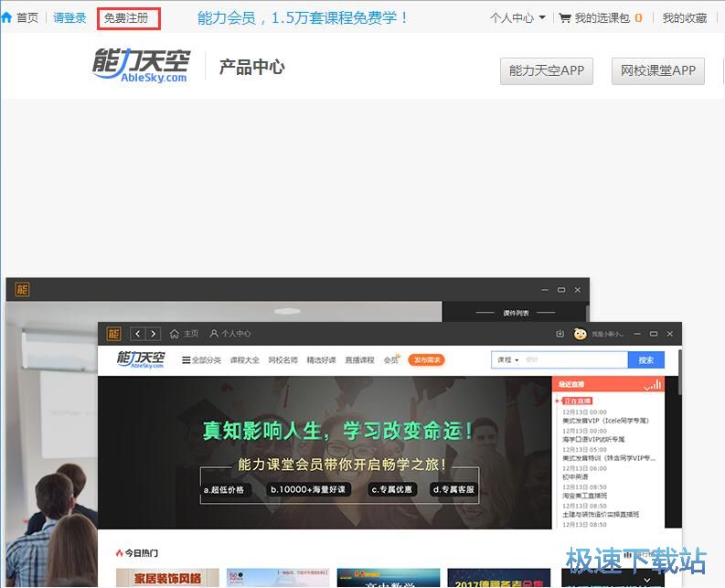Click the c.专属优惠 tag on banner
The width and height of the screenshot is (725, 588).
pyautogui.click(x=392, y=489)
